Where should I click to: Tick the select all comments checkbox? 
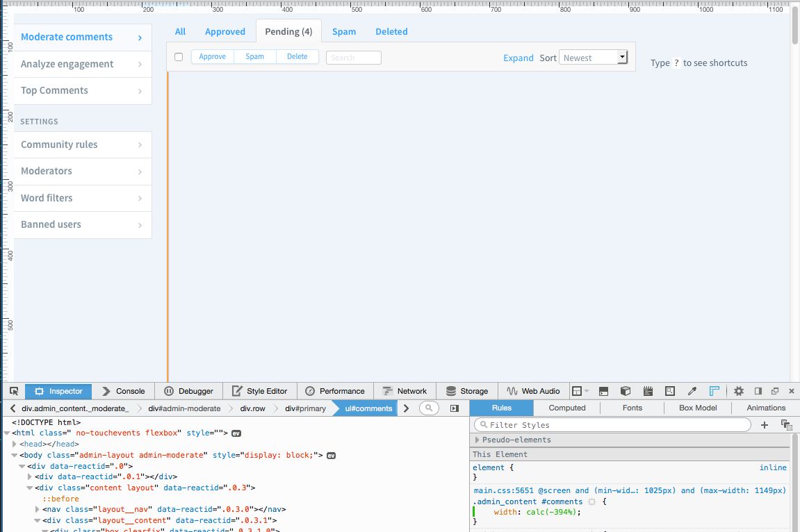coord(179,57)
